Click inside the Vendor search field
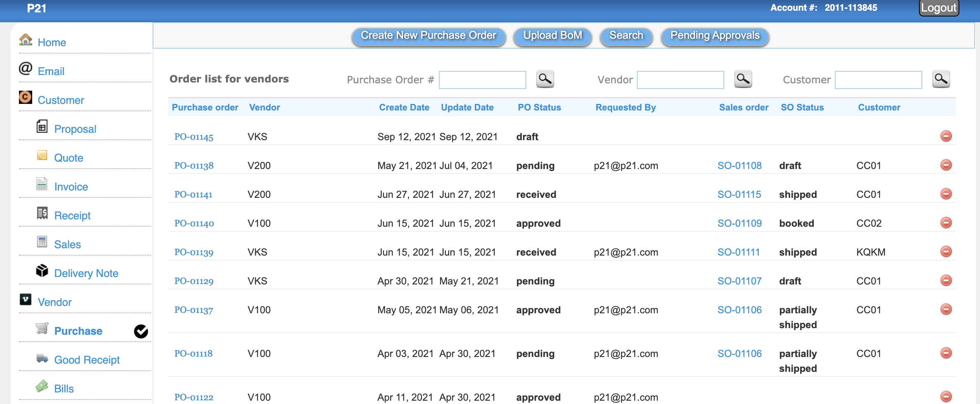980x404 pixels. click(x=680, y=80)
